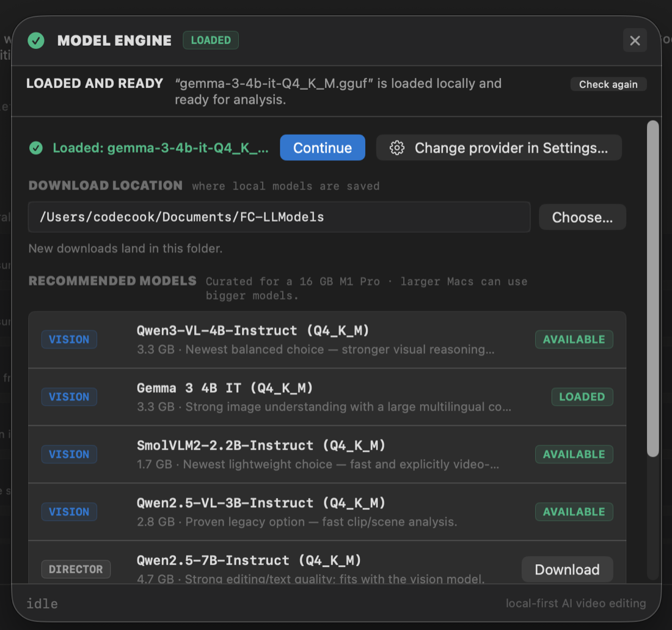
Task: Click the VISION tag on the Qwen2.5-VL-3B-Instruct row
Action: [69, 512]
